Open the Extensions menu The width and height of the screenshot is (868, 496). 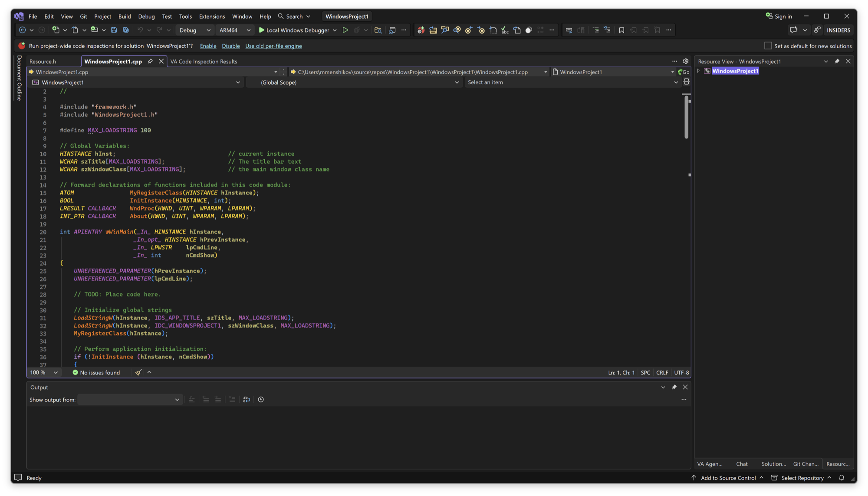pyautogui.click(x=212, y=16)
